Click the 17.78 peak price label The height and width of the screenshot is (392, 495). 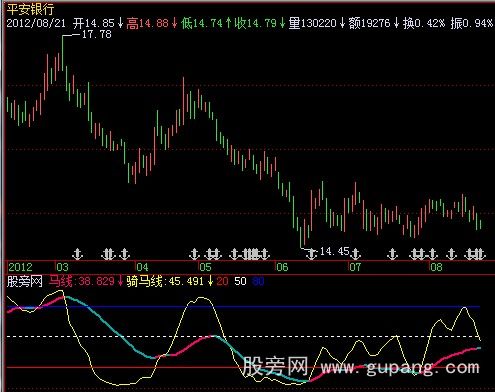pyautogui.click(x=96, y=34)
